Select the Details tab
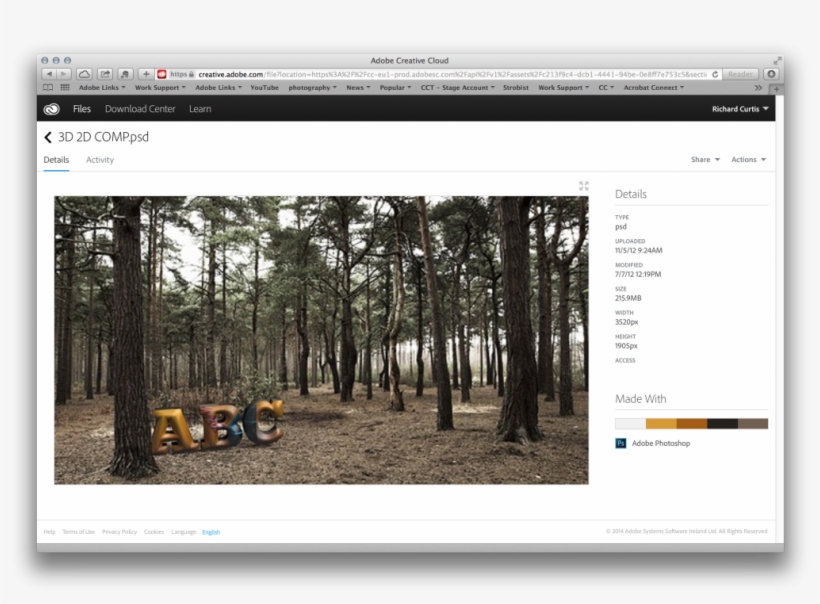Screen dimensions: 820x604 click(56, 160)
